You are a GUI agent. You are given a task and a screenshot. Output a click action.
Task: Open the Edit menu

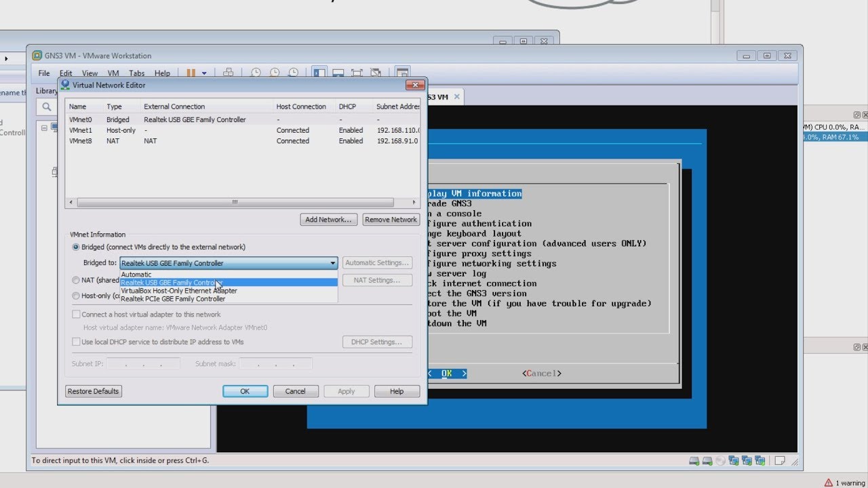point(66,73)
